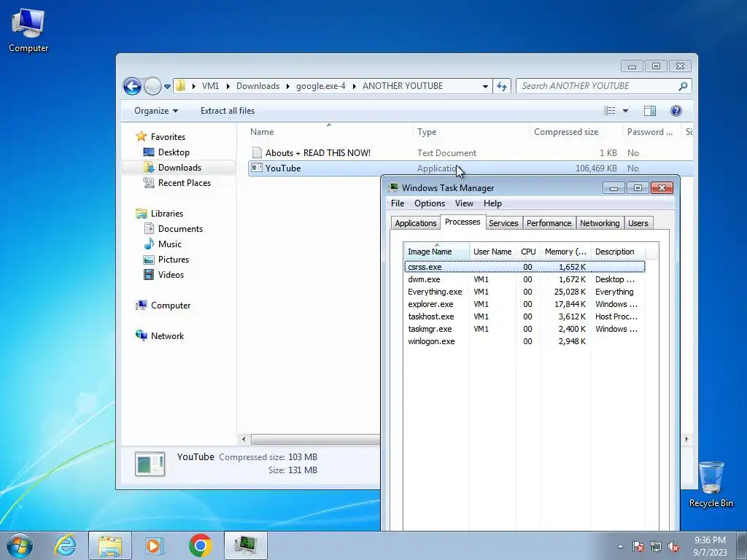The image size is (747, 560).
Task: Open Task Manager File menu
Action: 398,203
